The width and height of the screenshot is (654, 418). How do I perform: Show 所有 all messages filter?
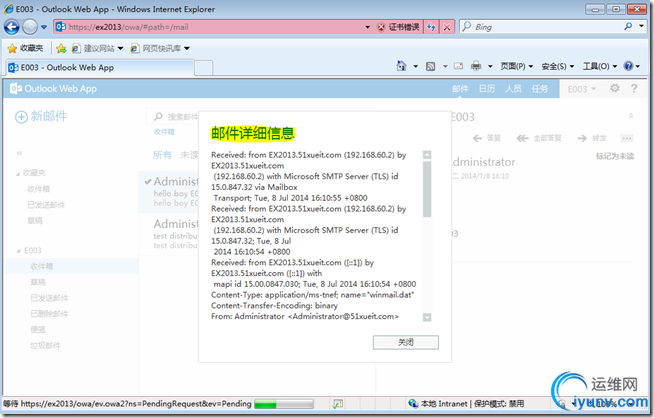point(162,155)
